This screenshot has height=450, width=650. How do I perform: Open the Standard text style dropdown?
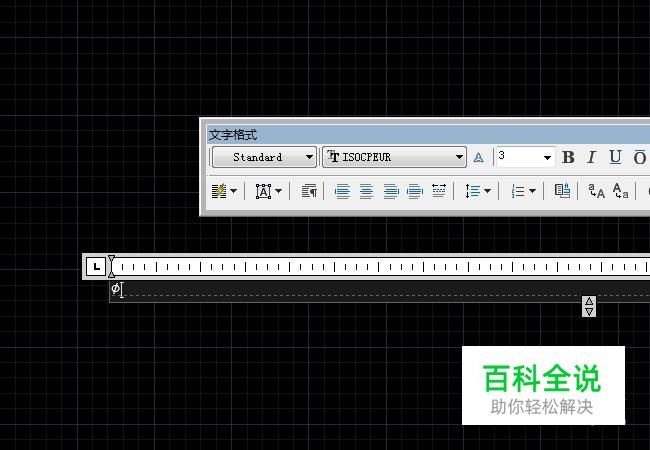(x=264, y=157)
